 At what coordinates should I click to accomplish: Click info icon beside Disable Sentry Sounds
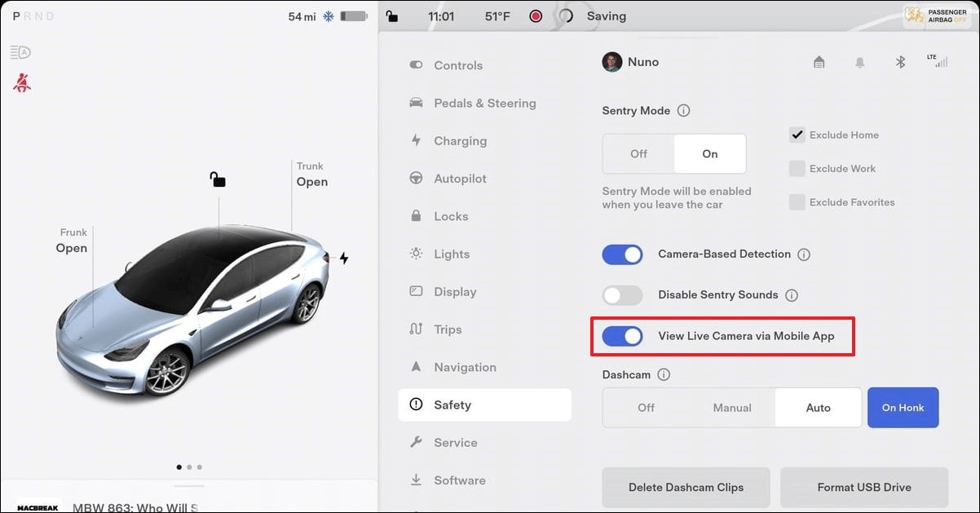pos(791,295)
